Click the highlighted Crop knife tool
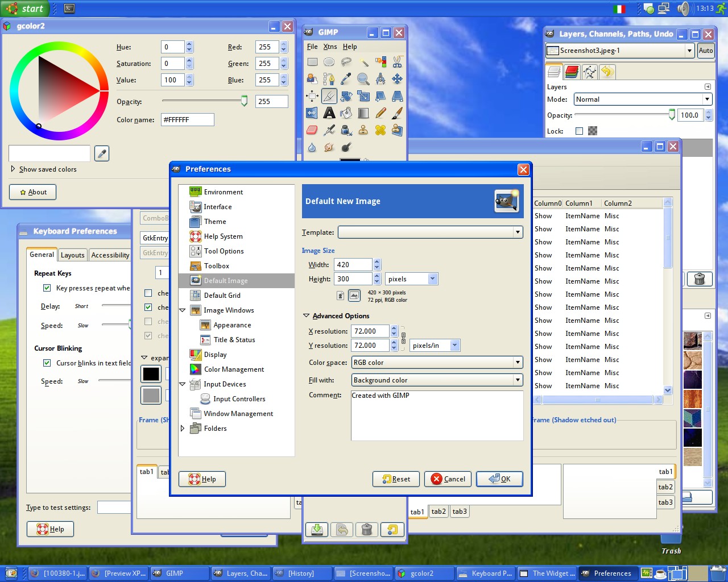This screenshot has height=582, width=728. 329,96
